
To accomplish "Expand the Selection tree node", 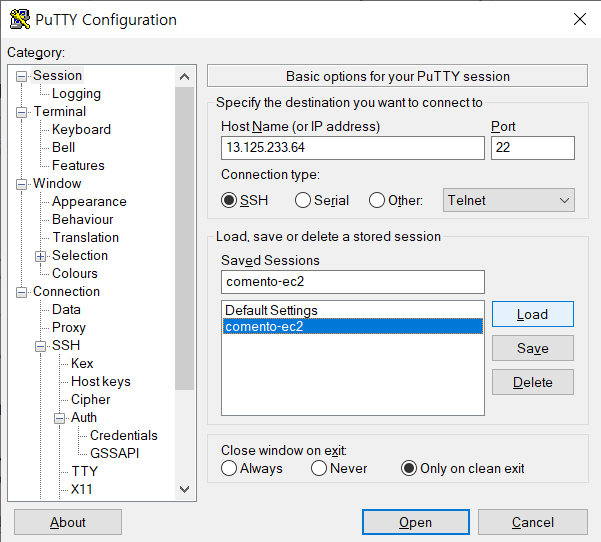I will 40,256.
